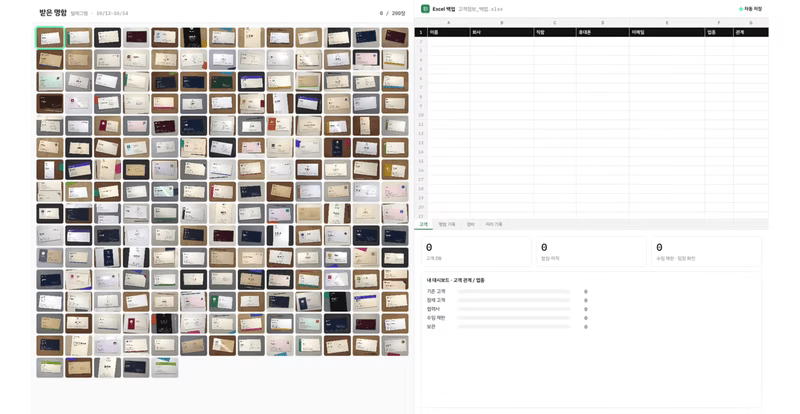Click the 보관 progress bar
The height and width of the screenshot is (414, 800).
click(514, 327)
